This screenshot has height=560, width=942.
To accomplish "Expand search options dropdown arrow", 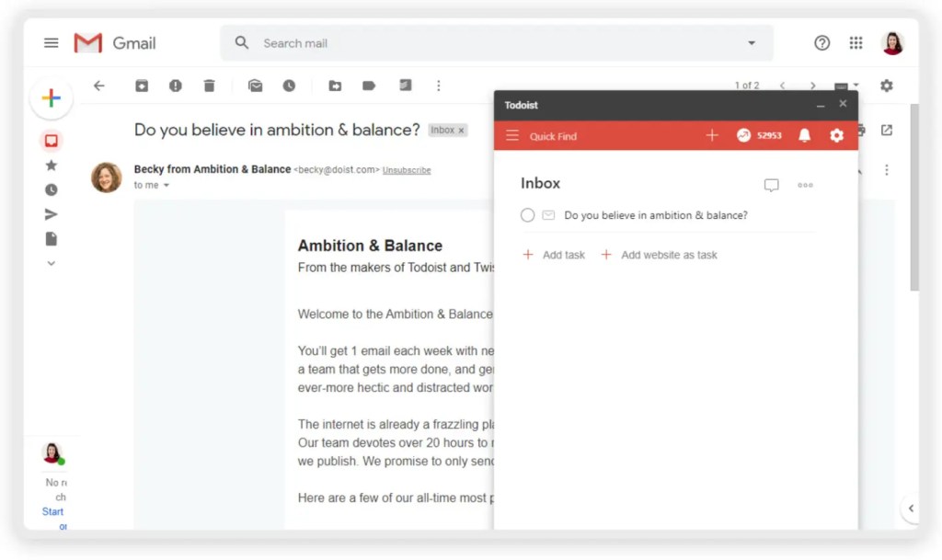I will [x=752, y=43].
